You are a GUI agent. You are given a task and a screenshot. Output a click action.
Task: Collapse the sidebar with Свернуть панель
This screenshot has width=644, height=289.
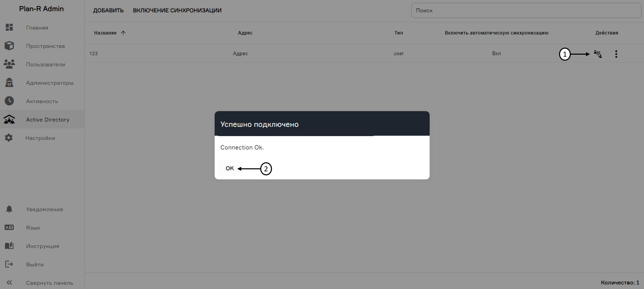[x=49, y=283]
